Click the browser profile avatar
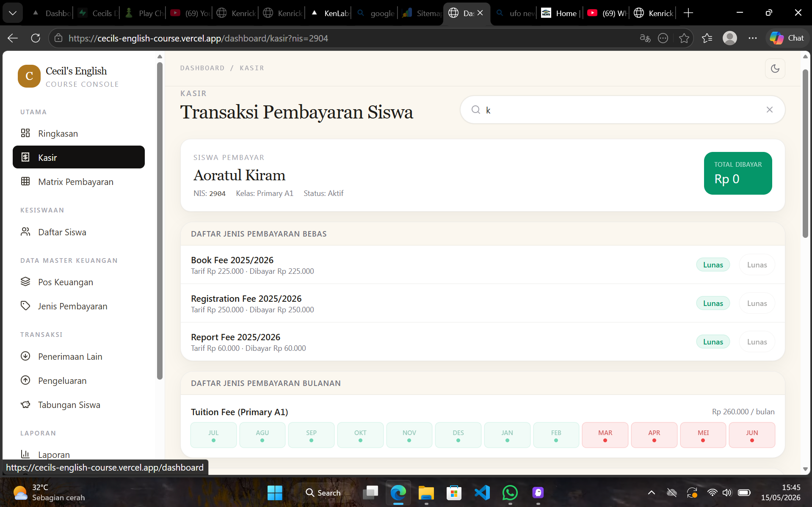The width and height of the screenshot is (812, 507). click(729, 38)
